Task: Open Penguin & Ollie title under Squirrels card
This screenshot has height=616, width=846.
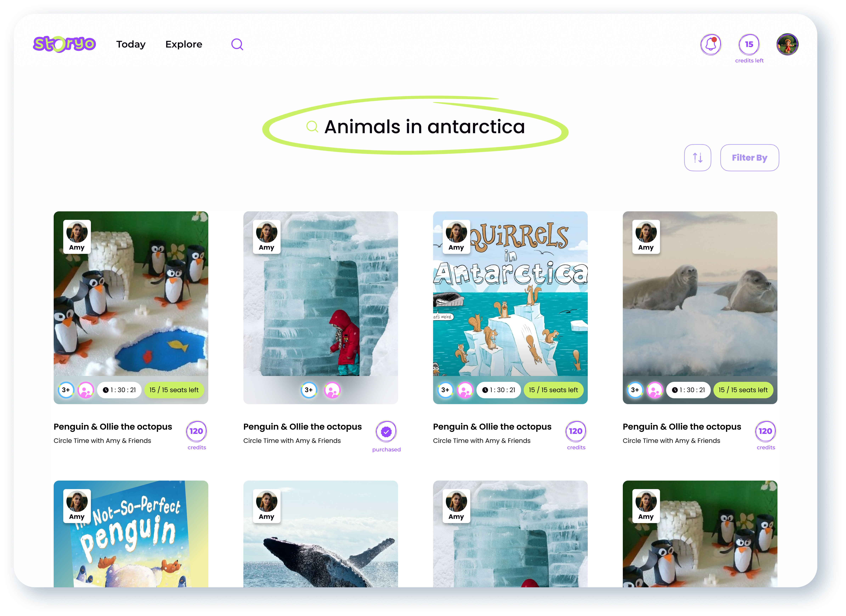Action: pos(492,427)
